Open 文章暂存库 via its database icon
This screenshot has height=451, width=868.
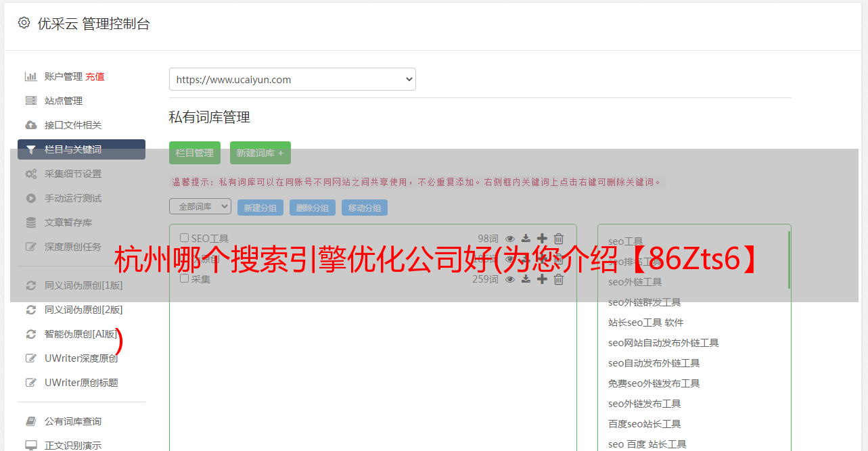click(31, 222)
